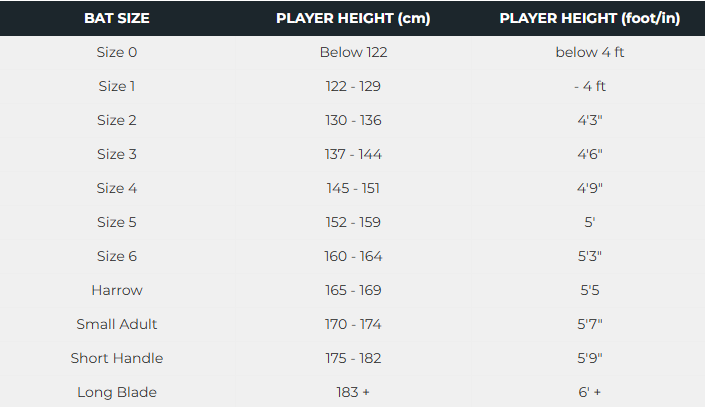
Task: Select the Small Adult row label
Action: tap(117, 324)
